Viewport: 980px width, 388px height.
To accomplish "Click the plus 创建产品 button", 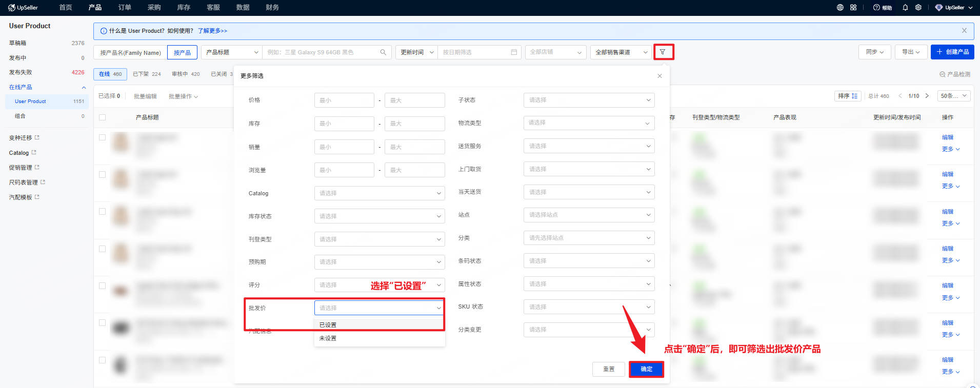I will [x=952, y=52].
